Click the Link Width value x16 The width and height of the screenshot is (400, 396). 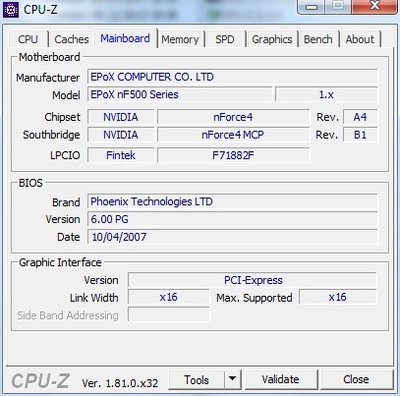(169, 297)
